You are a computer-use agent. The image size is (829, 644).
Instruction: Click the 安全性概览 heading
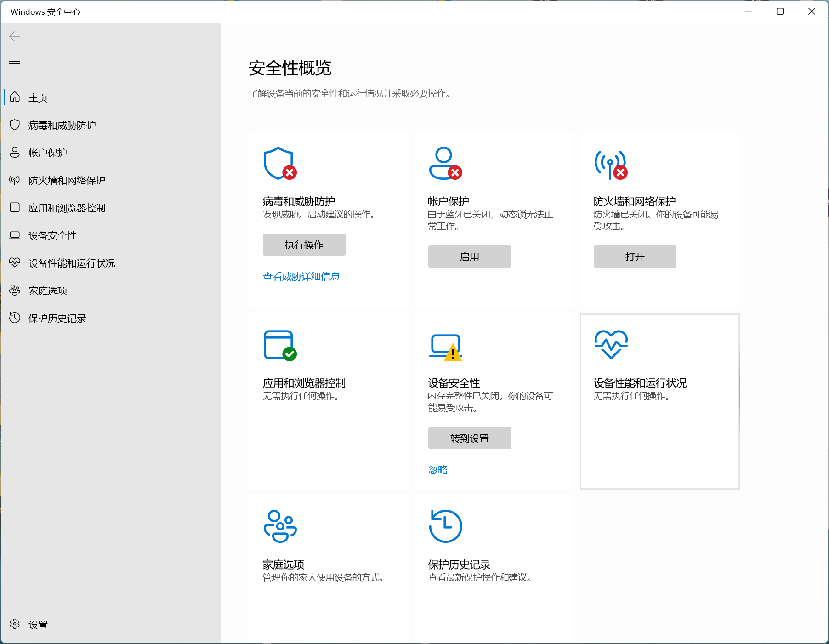click(x=290, y=68)
